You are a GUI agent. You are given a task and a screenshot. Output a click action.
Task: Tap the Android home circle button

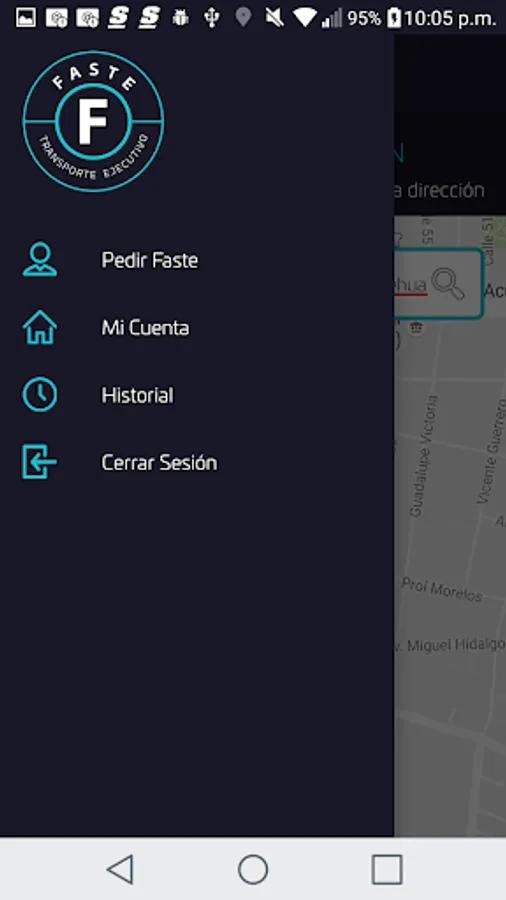[x=253, y=869]
